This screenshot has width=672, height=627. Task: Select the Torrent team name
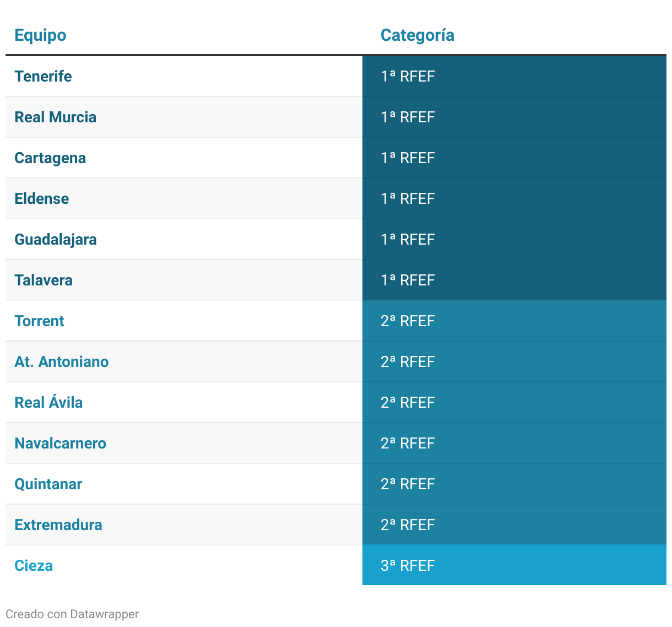coord(39,321)
